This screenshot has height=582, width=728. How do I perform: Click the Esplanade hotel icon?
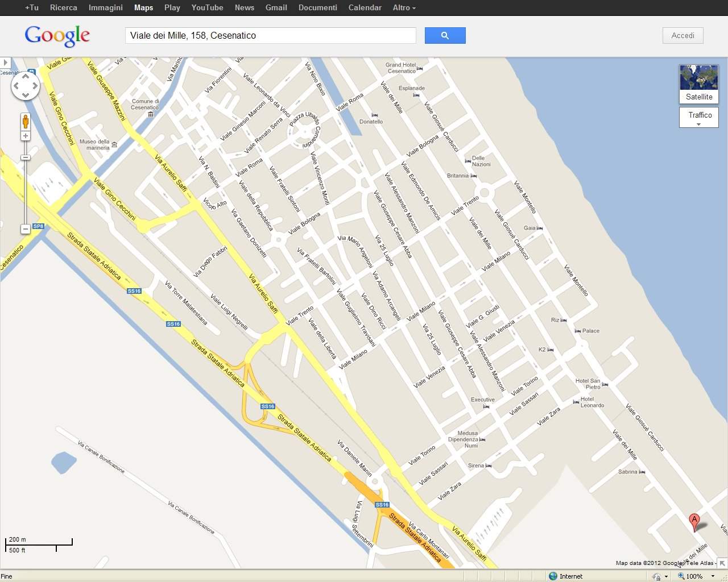(x=416, y=95)
